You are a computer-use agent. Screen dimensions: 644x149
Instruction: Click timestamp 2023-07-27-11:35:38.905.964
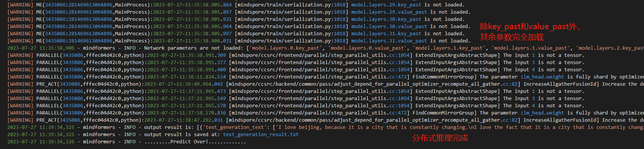pos(192,27)
